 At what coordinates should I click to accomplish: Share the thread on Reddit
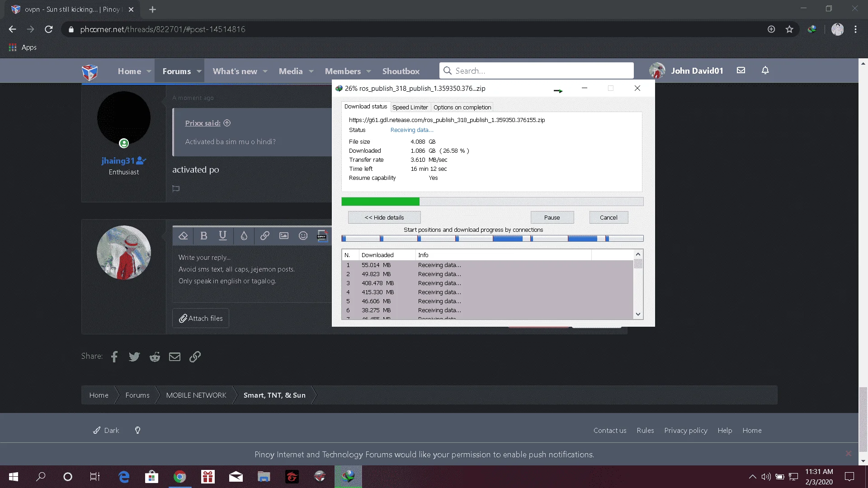coord(155,357)
